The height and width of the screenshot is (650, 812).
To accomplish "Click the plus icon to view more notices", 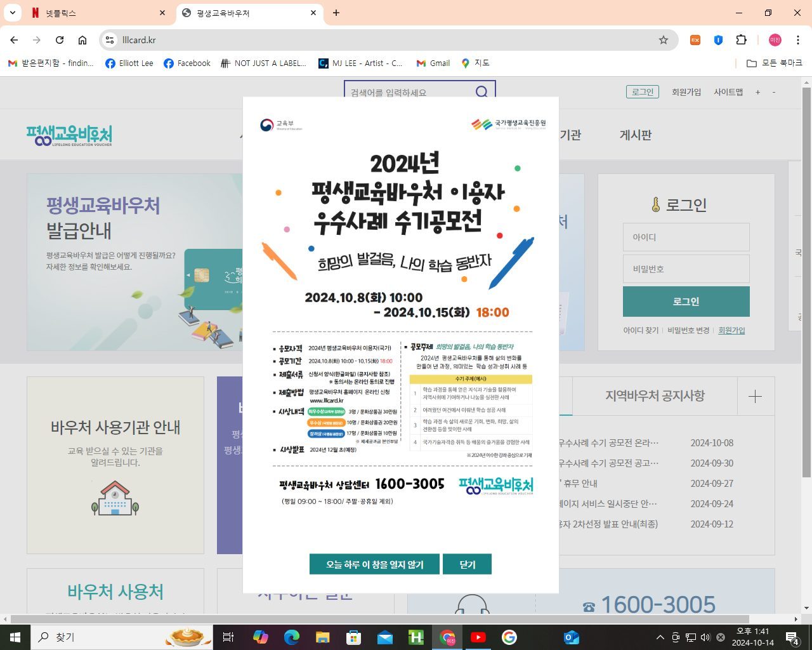I will [755, 397].
